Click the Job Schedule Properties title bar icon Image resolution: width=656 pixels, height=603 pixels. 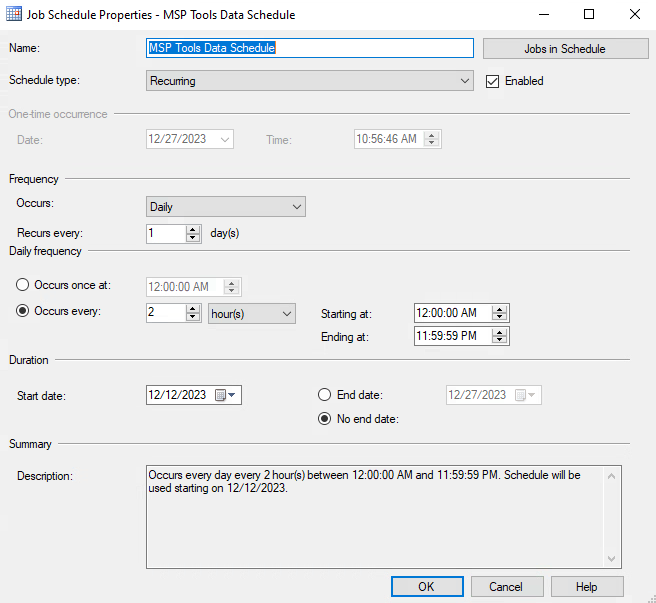pyautogui.click(x=14, y=14)
